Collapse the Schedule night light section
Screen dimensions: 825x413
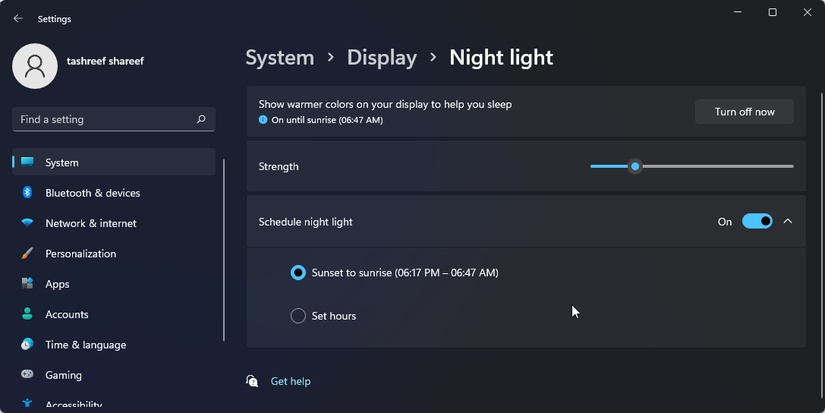tap(788, 222)
